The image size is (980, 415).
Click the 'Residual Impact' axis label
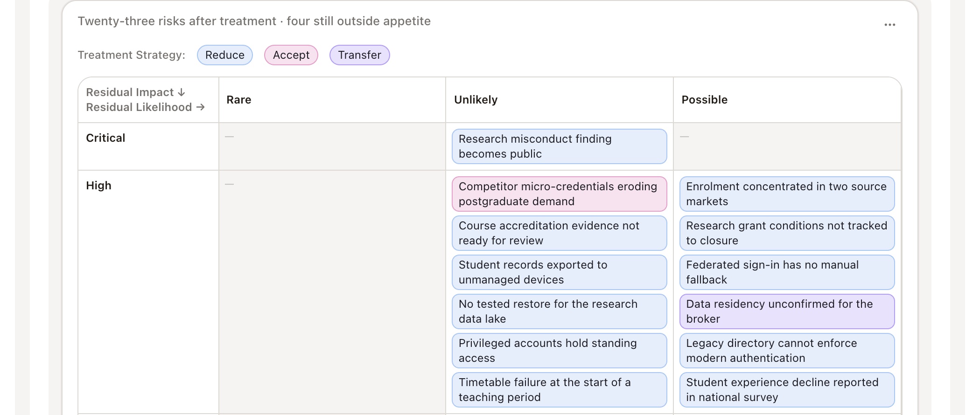(135, 92)
